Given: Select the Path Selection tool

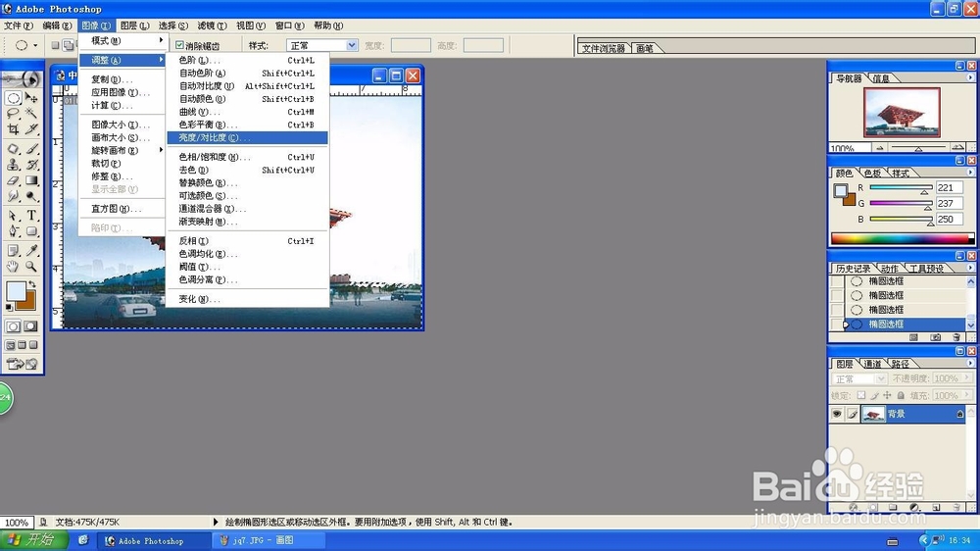Looking at the screenshot, I should (13, 215).
